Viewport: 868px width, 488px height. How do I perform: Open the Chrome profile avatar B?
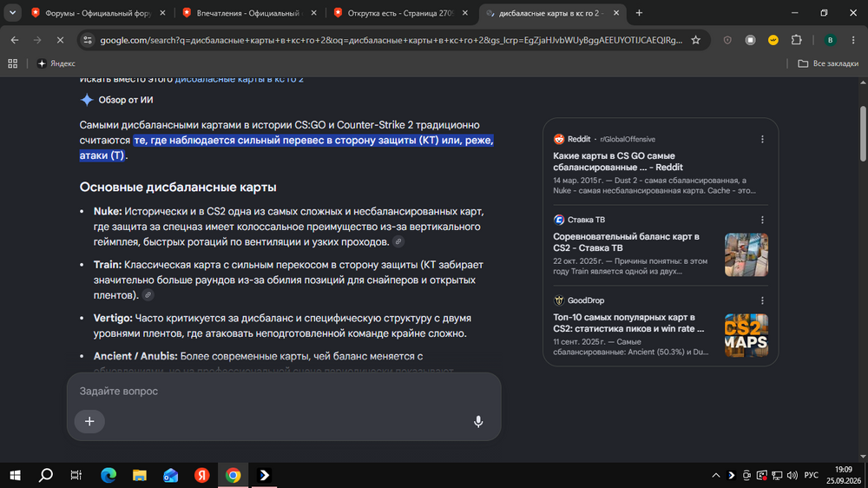pyautogui.click(x=830, y=40)
